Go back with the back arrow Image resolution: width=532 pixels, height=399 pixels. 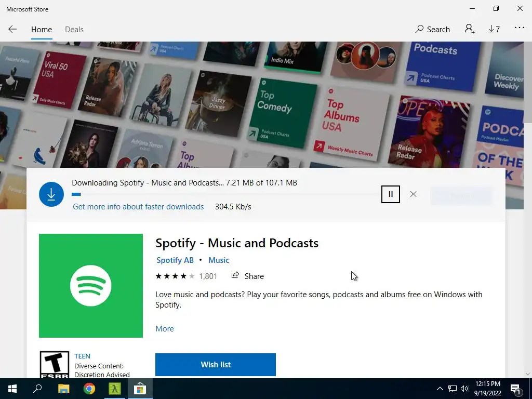[x=12, y=29]
